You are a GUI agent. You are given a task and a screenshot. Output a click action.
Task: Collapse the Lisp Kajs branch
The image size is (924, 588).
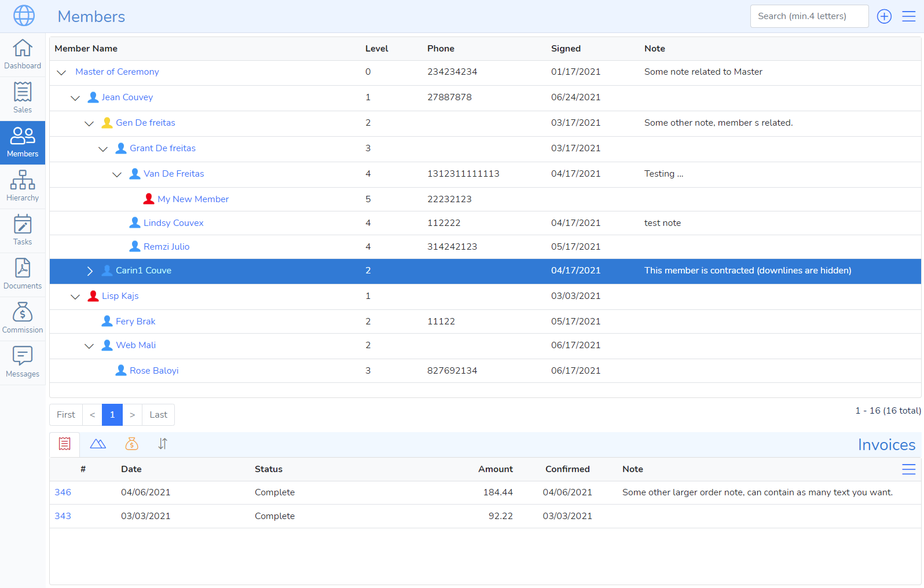[x=75, y=297]
